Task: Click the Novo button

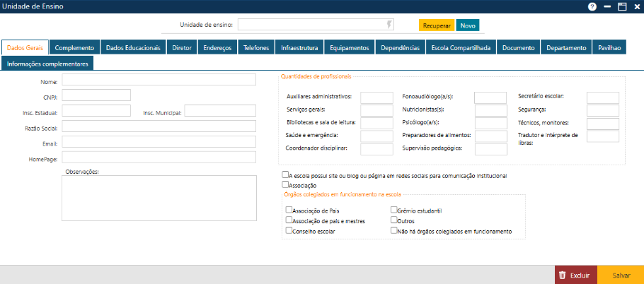Action: coord(468,25)
